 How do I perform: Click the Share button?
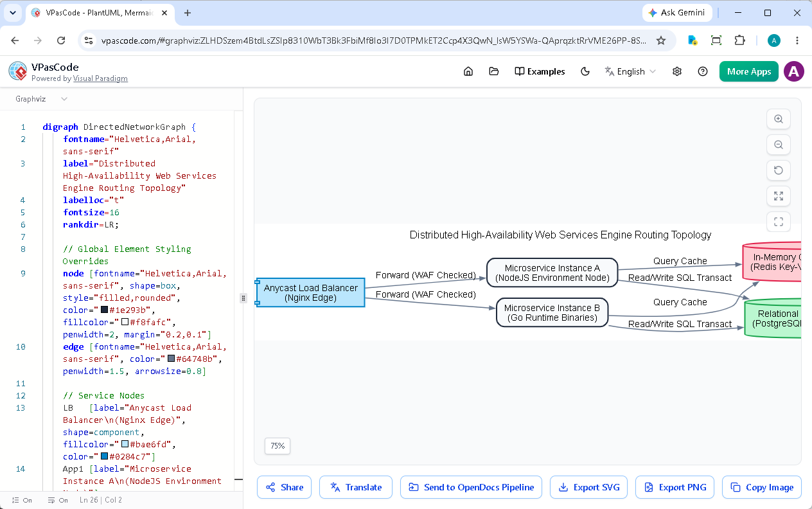(284, 487)
